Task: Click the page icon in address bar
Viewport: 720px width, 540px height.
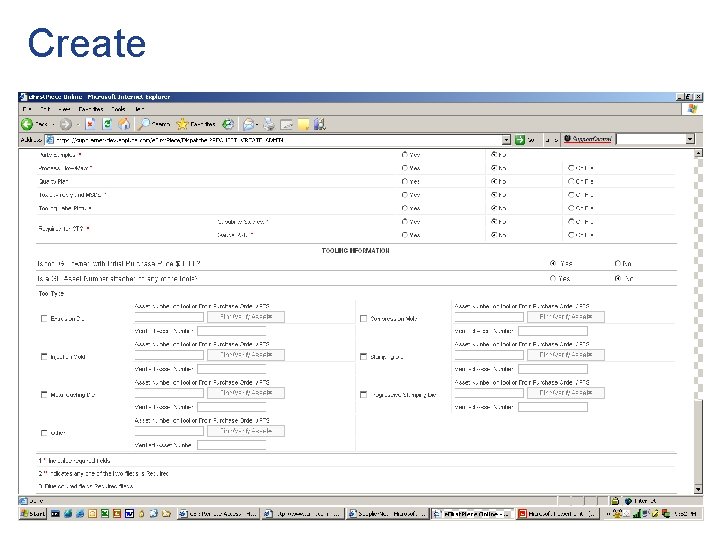Action: (50, 140)
